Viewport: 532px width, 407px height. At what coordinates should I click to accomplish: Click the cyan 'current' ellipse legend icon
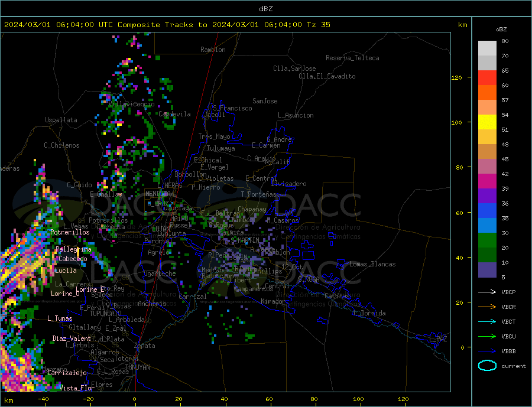click(487, 366)
